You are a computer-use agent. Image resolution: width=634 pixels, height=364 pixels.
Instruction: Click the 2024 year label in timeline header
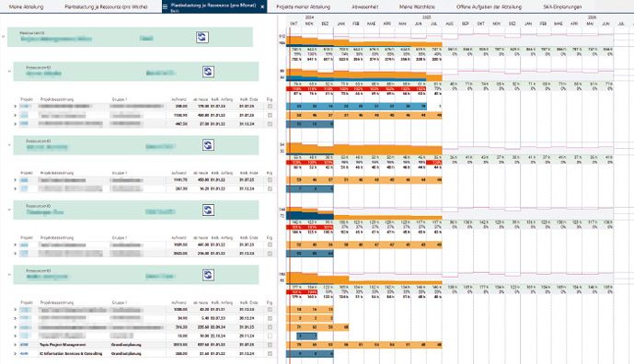[x=309, y=17]
